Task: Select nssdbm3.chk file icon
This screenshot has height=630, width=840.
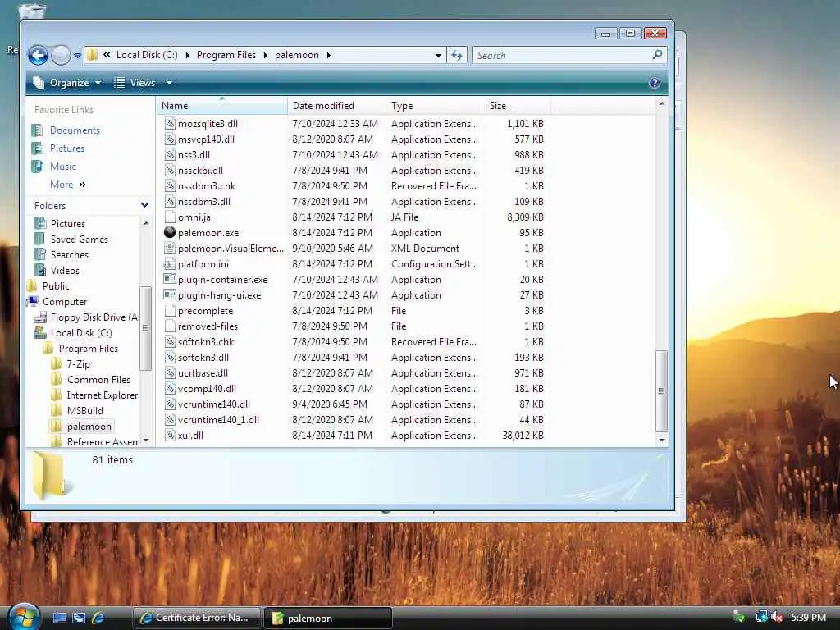Action: pyautogui.click(x=170, y=186)
